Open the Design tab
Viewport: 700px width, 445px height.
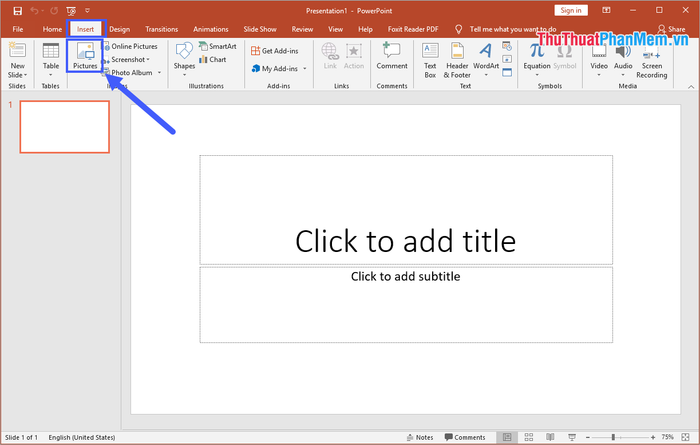pos(119,29)
